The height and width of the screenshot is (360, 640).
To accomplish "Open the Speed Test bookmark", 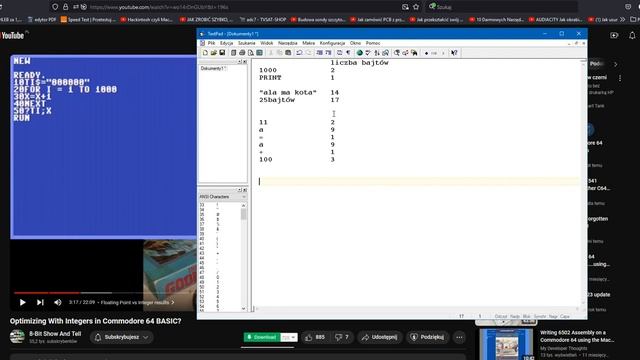I will point(88,19).
